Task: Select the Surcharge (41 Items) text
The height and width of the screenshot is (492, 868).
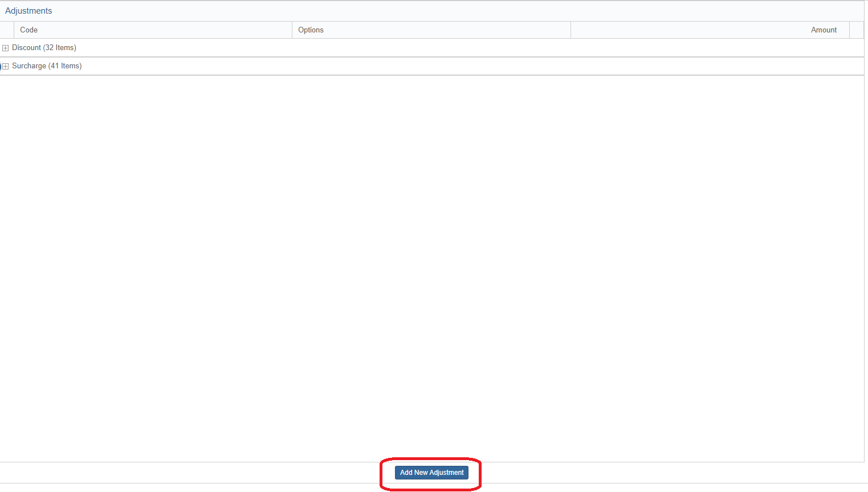Action: point(47,66)
